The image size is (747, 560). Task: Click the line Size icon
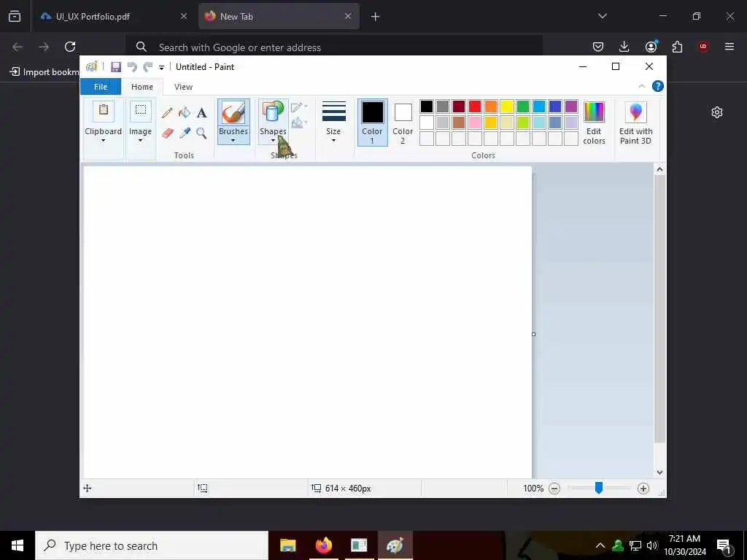(333, 112)
